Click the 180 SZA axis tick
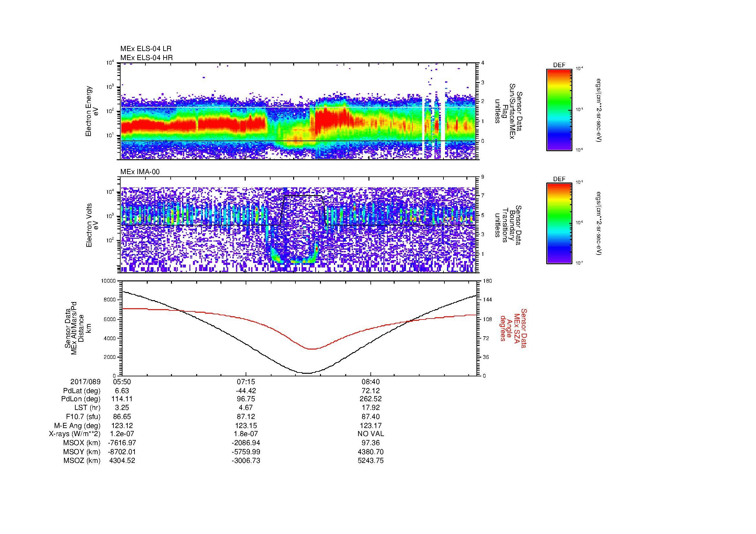 click(487, 281)
